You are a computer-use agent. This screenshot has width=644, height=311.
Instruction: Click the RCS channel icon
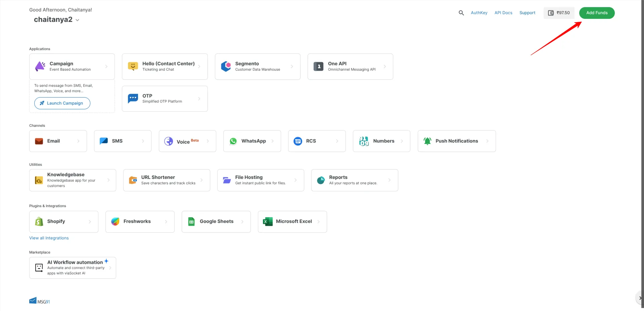[x=298, y=141]
